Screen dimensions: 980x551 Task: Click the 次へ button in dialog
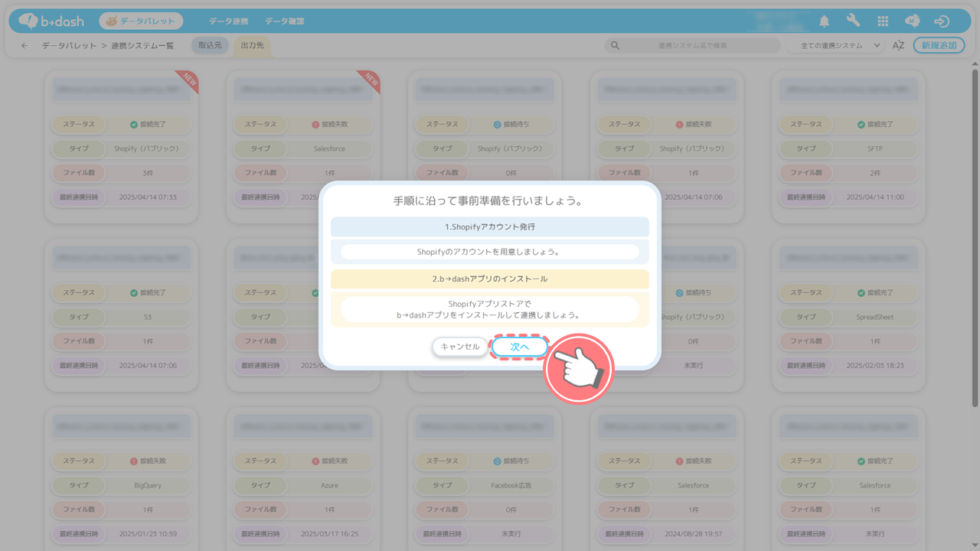pyautogui.click(x=520, y=347)
